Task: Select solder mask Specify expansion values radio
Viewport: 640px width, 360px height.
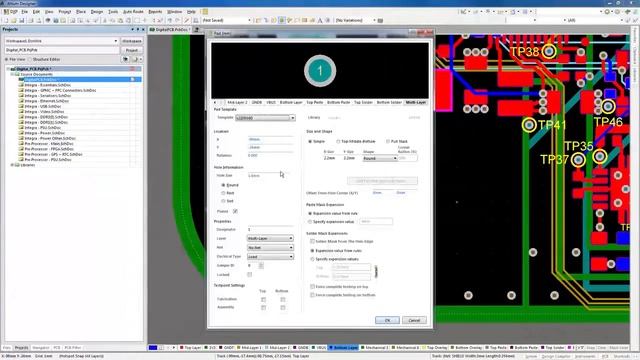Action: click(312, 259)
